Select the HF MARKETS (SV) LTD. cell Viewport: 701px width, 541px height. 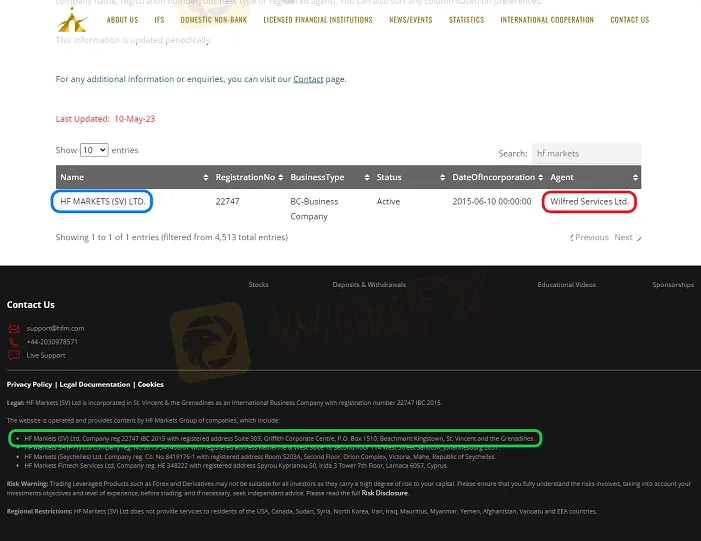point(103,202)
